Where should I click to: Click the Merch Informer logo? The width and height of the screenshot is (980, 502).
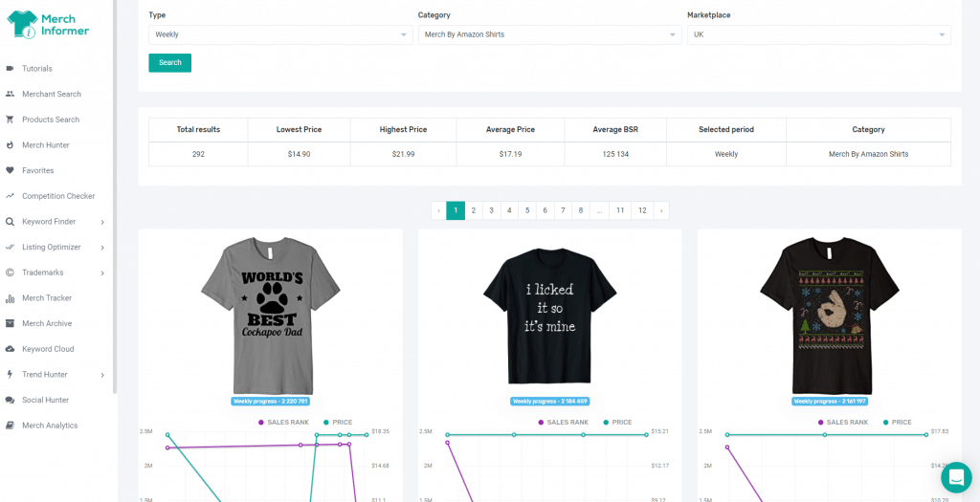(x=48, y=25)
